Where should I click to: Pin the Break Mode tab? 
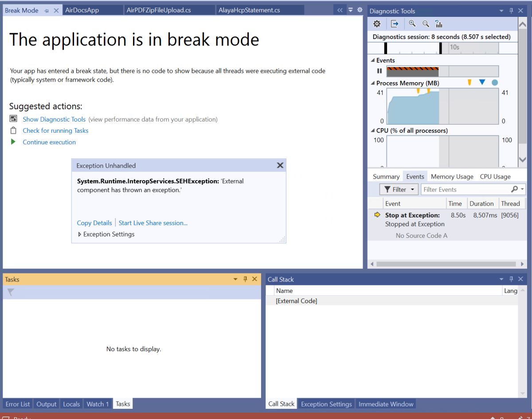pos(47,10)
